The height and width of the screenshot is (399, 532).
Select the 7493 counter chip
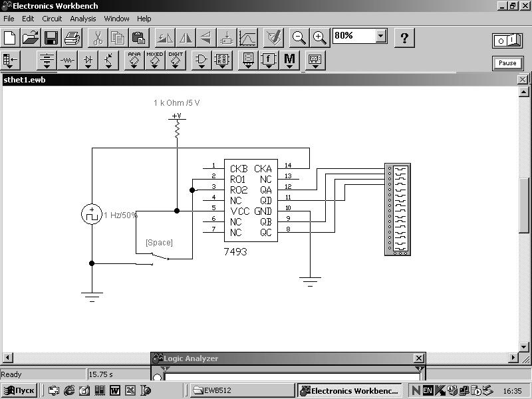click(x=251, y=201)
